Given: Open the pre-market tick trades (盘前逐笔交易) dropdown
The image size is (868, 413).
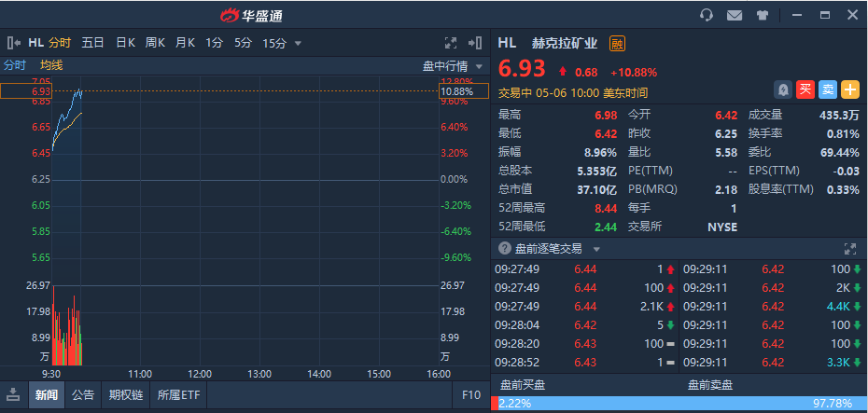Looking at the screenshot, I should [596, 249].
